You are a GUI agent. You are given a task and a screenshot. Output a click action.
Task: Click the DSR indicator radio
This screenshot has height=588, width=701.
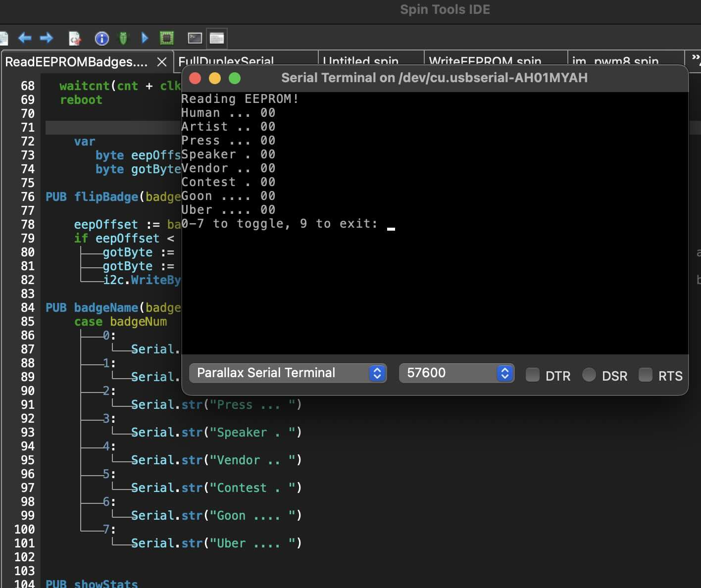(589, 375)
